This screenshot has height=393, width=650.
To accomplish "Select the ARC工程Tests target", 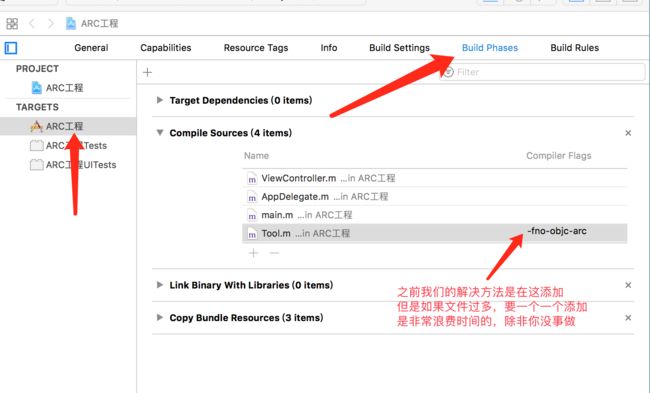I will click(x=68, y=146).
